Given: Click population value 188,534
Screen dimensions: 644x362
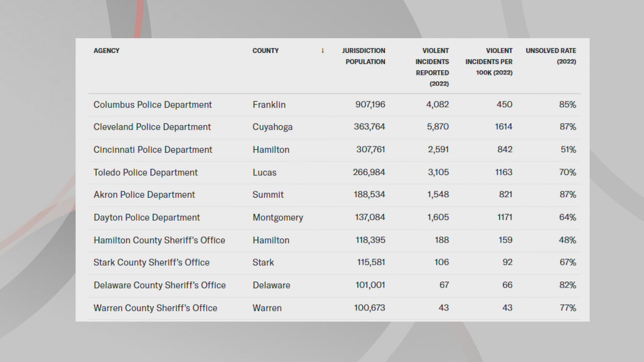Looking at the screenshot, I should pos(369,194).
